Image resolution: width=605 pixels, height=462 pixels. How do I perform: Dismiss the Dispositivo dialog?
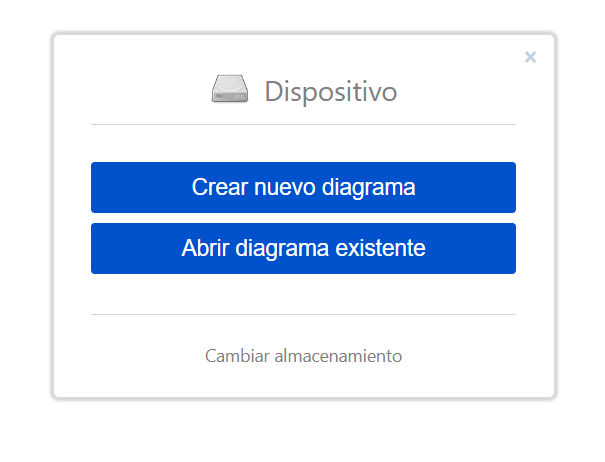pos(530,57)
